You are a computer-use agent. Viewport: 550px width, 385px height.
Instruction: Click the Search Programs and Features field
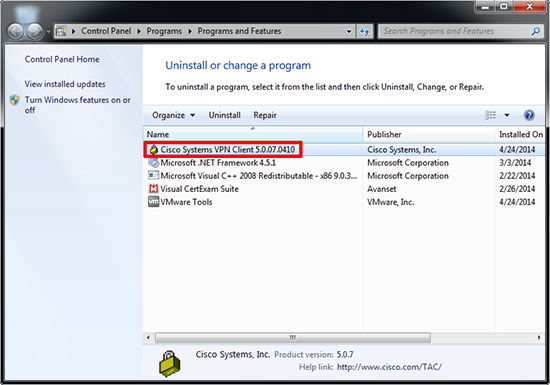point(460,31)
